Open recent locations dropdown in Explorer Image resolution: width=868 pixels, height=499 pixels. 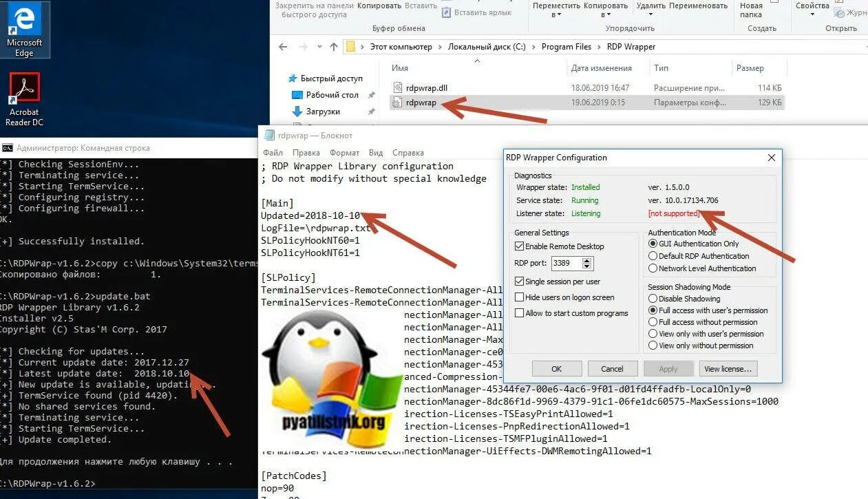(321, 47)
